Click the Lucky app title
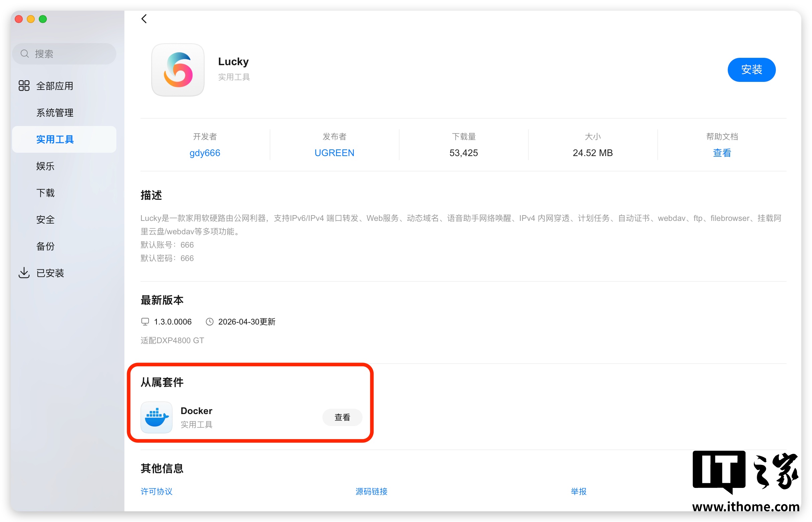 tap(233, 61)
